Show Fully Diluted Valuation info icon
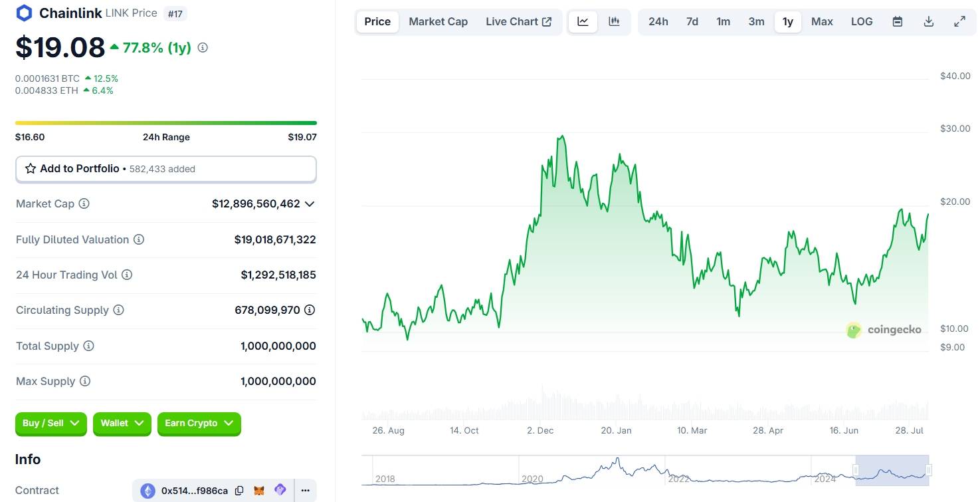Screen dimensions: 980x502 [139, 239]
